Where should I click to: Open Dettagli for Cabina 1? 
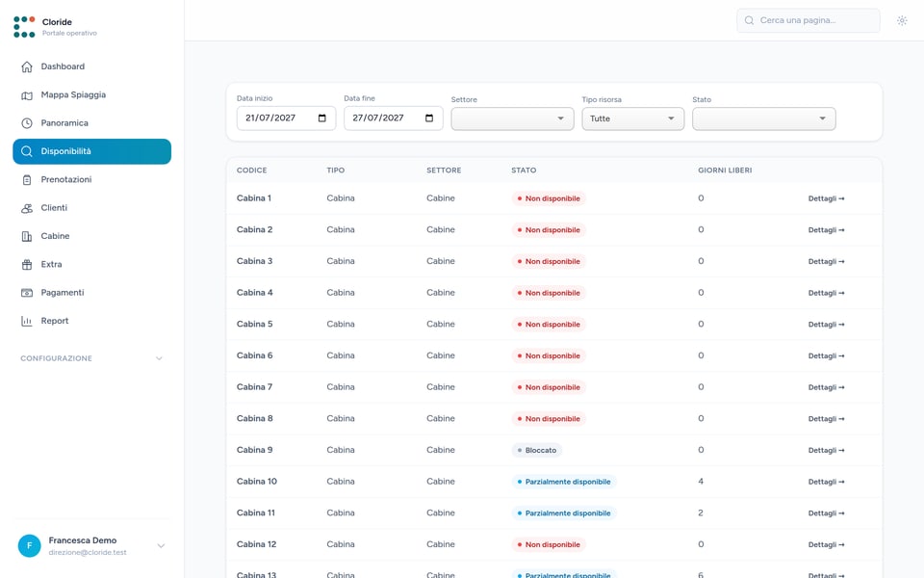(x=826, y=198)
